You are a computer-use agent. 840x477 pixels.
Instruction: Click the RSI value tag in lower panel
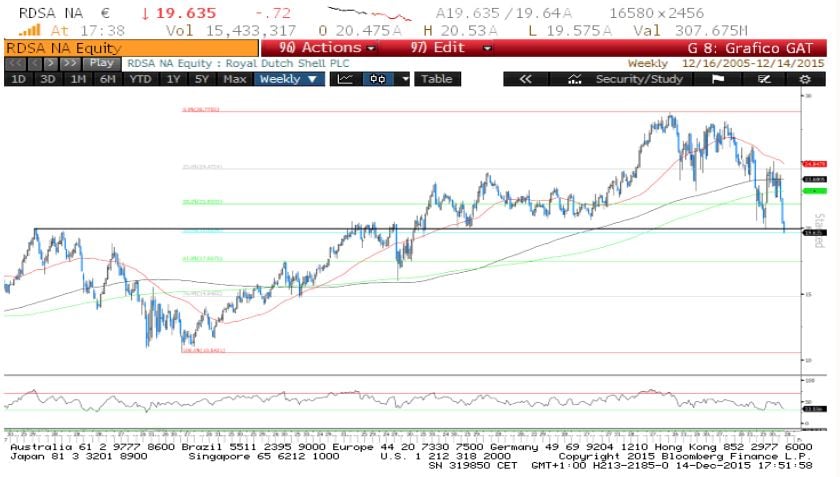(814, 409)
